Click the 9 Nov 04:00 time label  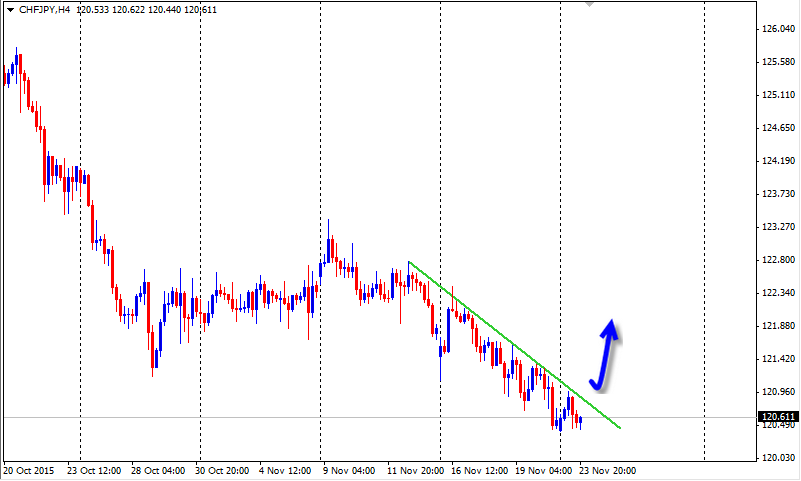click(x=349, y=470)
